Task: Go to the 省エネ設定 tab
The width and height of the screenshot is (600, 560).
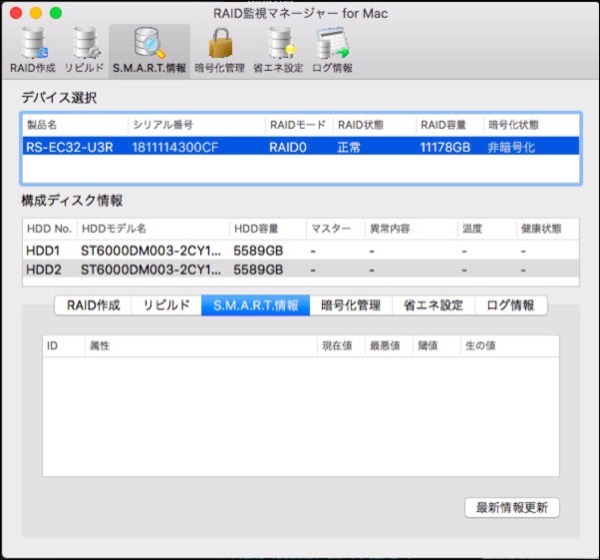Action: pyautogui.click(x=432, y=305)
